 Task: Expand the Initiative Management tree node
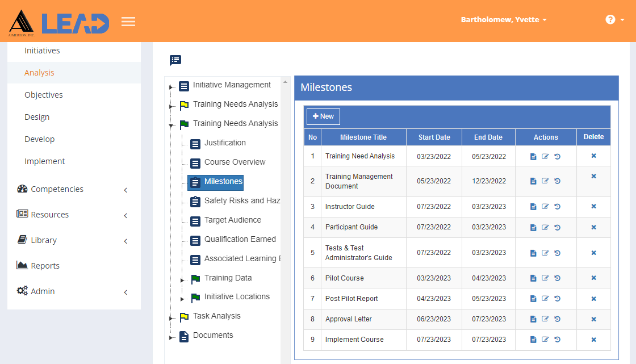(171, 87)
